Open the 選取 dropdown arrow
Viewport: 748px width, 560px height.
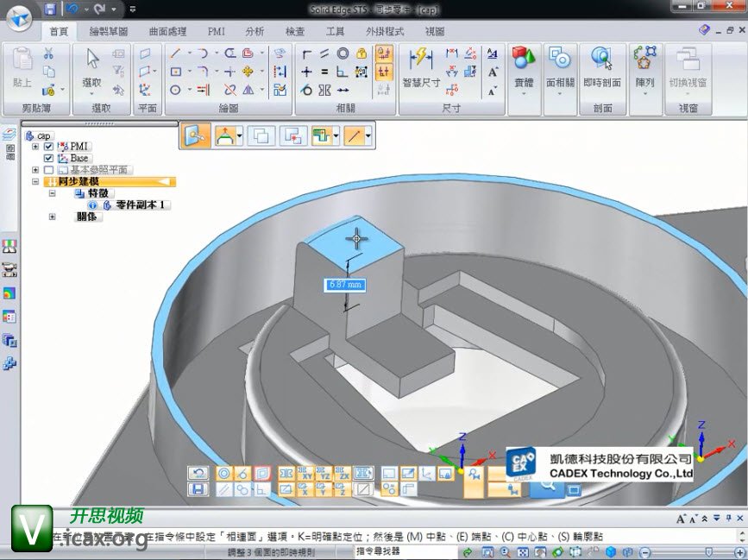(x=92, y=93)
